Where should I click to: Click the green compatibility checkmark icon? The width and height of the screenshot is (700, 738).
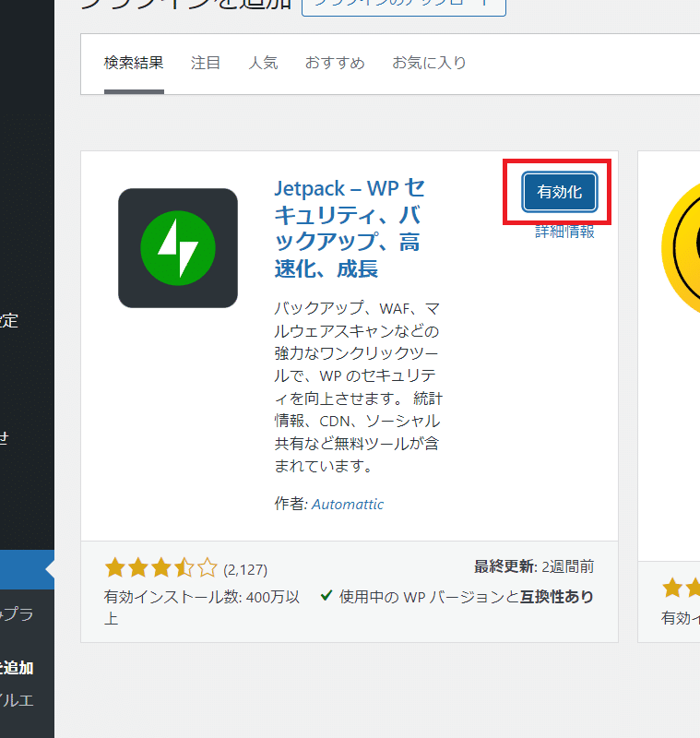[x=326, y=596]
